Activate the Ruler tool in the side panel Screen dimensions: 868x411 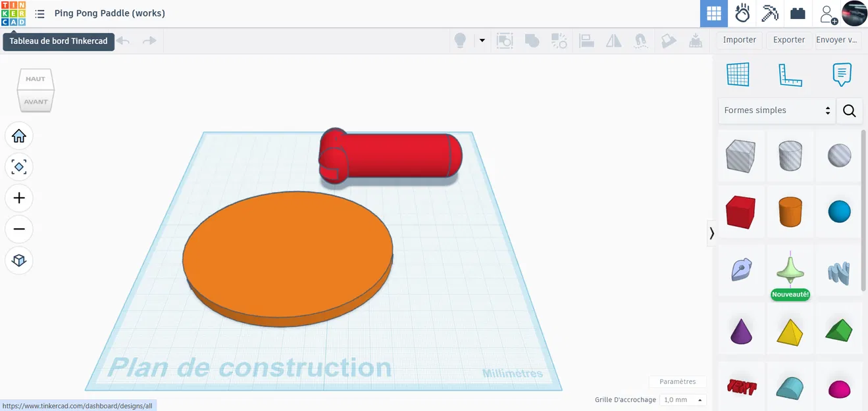coord(790,74)
